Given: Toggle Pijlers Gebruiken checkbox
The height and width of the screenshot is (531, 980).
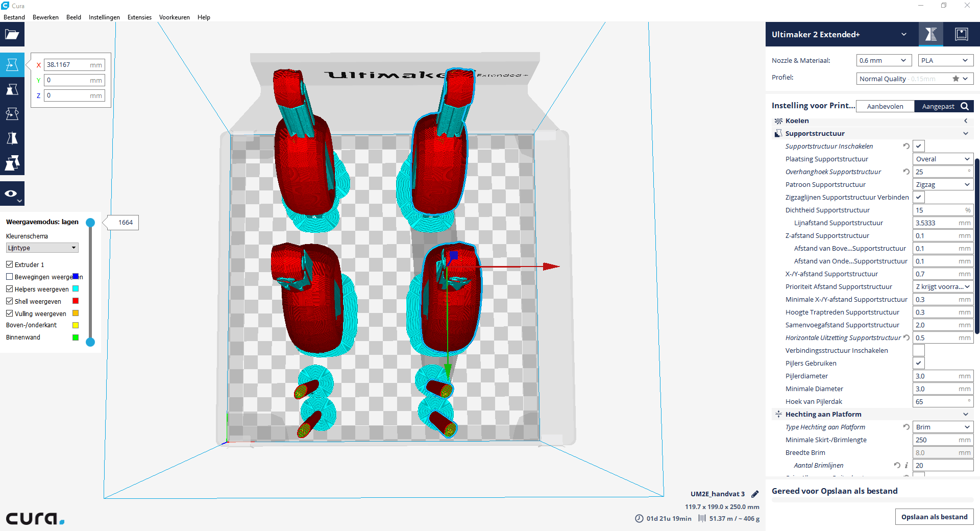Looking at the screenshot, I should 919,363.
